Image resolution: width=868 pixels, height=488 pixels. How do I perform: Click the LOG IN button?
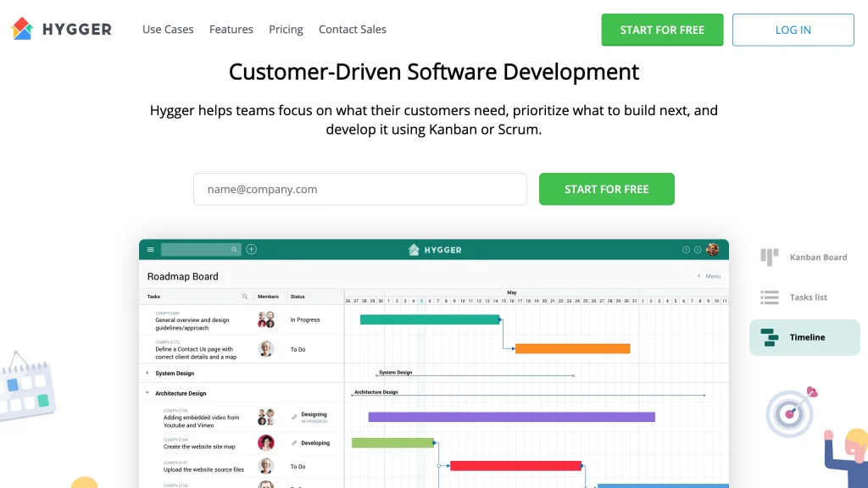point(793,30)
